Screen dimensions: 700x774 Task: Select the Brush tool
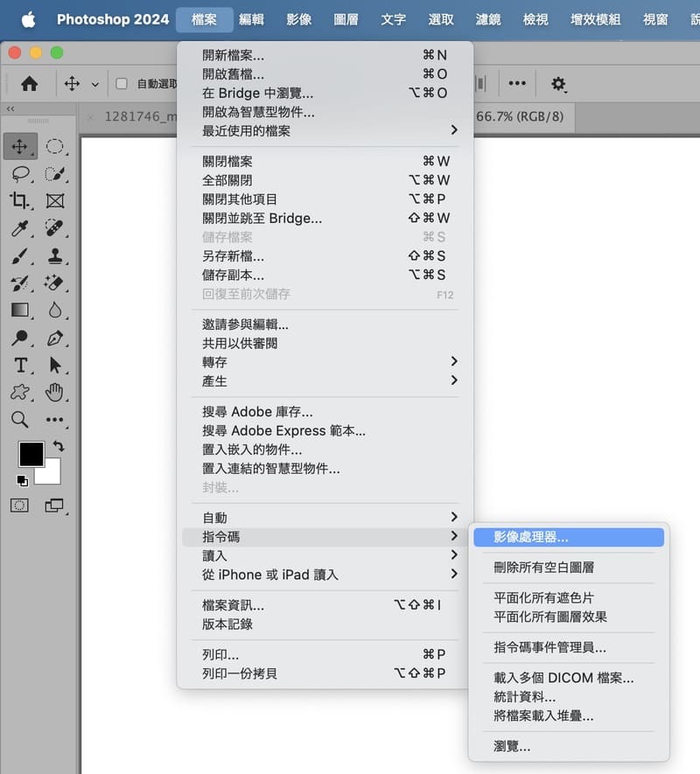20,256
